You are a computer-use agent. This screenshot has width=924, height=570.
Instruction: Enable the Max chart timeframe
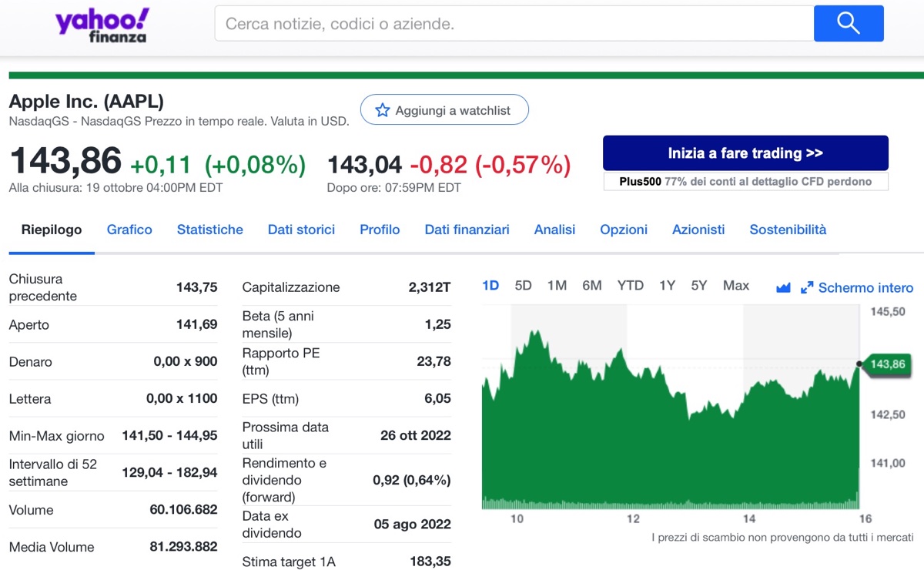tap(735, 285)
